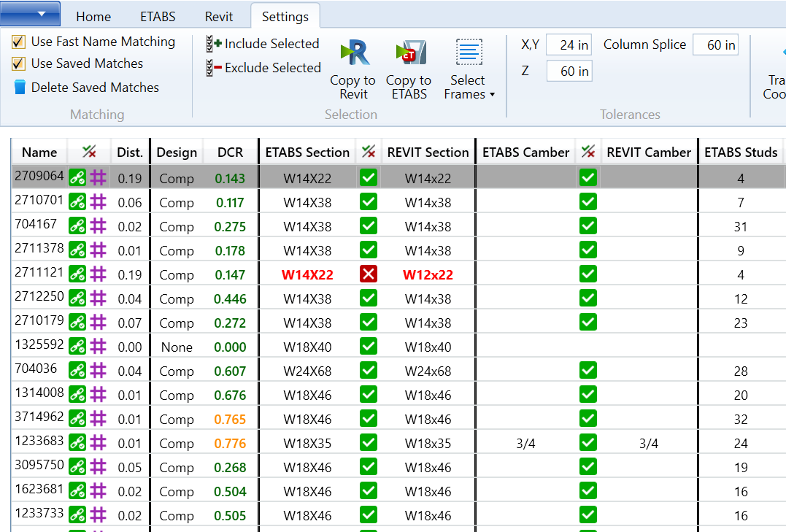
Task: Click purple hash icon in row 3714962
Action: (99, 418)
